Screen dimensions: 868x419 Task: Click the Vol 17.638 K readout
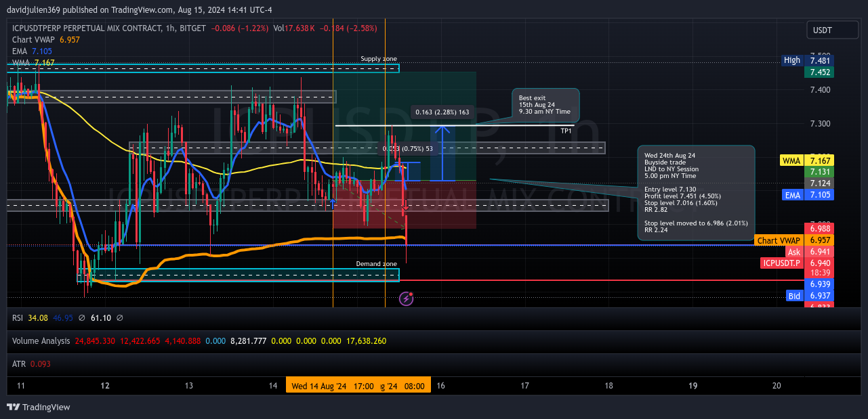(x=295, y=28)
